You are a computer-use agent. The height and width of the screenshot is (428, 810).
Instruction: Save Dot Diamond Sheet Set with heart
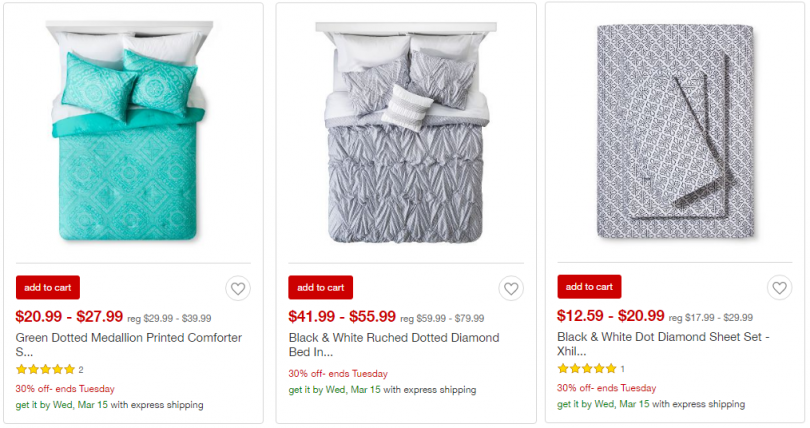(x=779, y=289)
